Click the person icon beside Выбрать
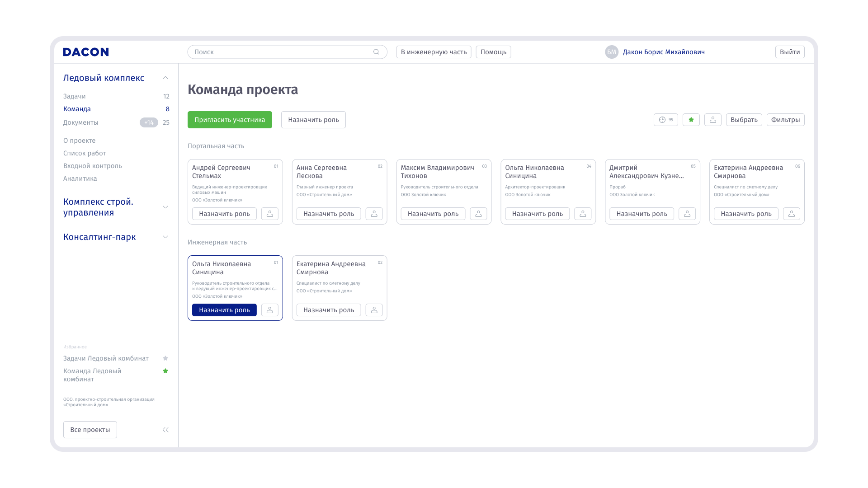This screenshot has width=868, height=488. point(712,120)
